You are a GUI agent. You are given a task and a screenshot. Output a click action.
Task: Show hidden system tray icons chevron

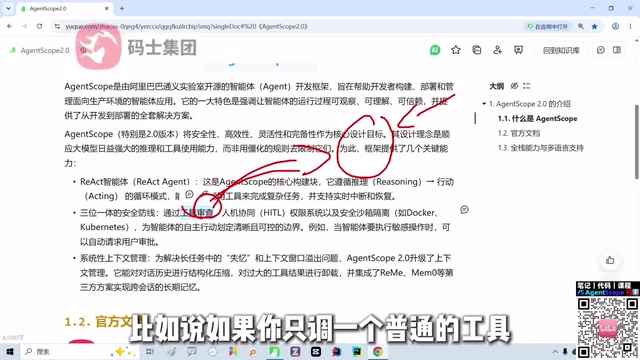(555, 351)
